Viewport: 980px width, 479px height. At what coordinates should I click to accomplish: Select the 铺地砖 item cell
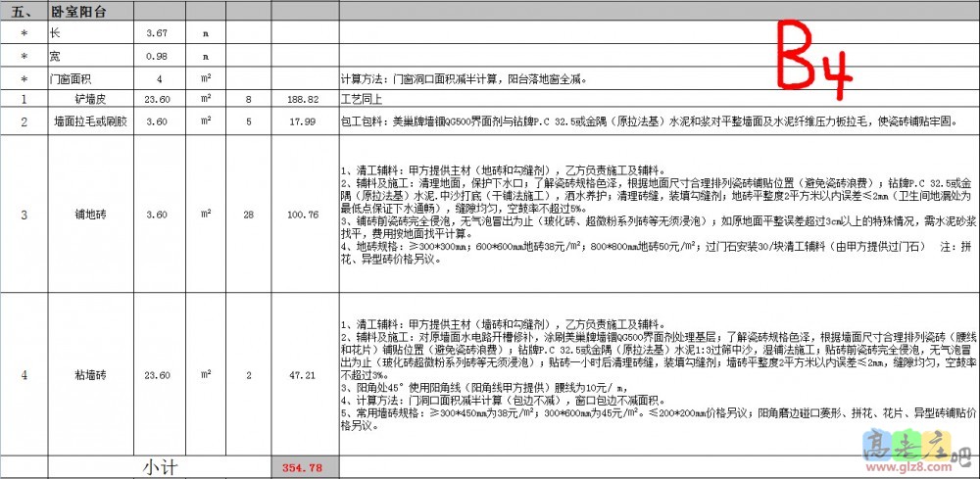click(x=88, y=214)
